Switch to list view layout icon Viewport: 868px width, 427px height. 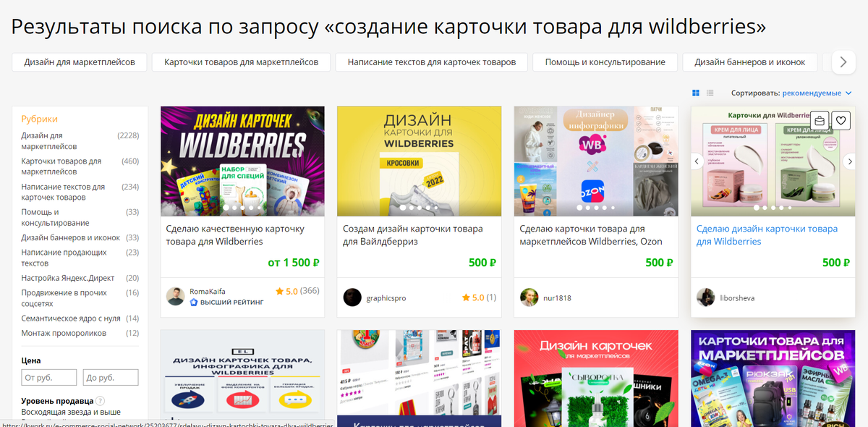click(710, 93)
